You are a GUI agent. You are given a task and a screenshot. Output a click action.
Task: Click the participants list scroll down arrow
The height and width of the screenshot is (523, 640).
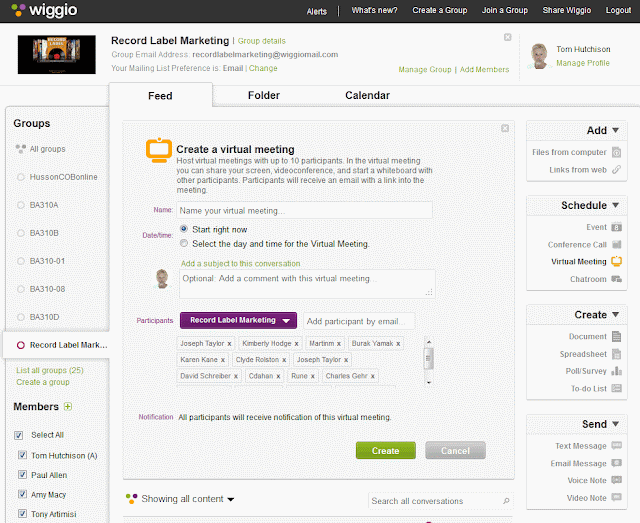429,383
